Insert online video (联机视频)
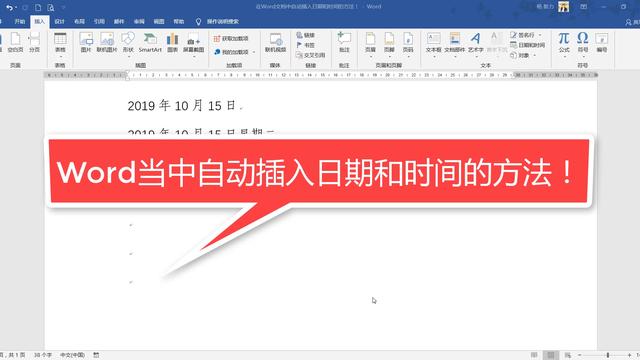The image size is (640, 360). tap(276, 43)
